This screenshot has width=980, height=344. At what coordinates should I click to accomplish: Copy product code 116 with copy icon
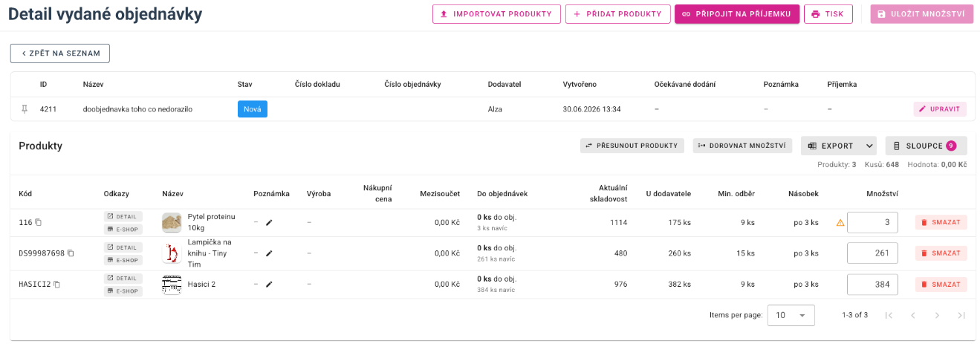39,222
